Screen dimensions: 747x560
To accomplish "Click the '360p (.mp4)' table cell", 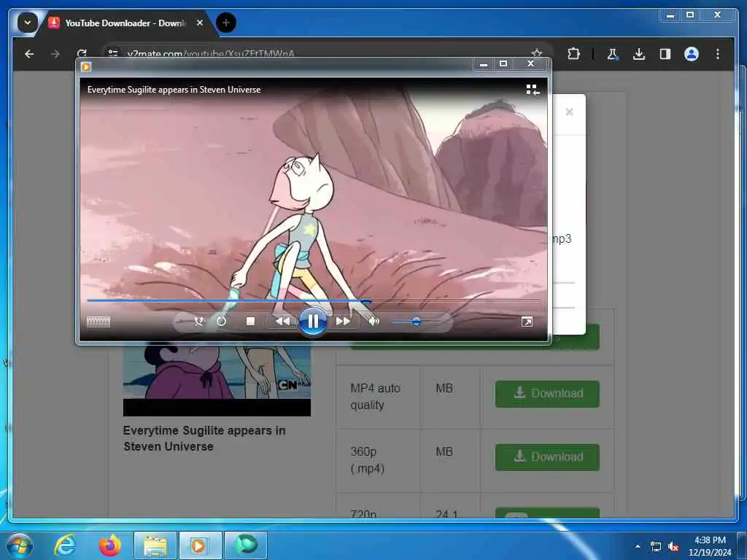I will 379,460.
